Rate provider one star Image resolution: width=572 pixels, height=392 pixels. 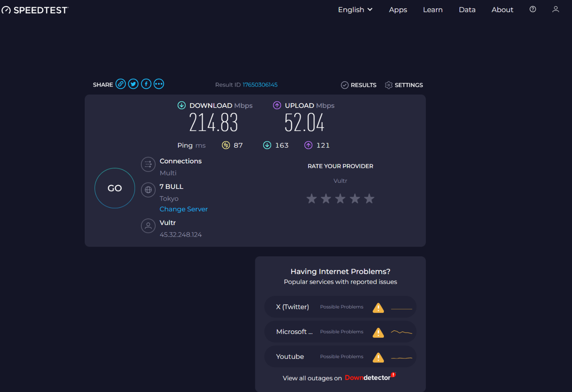311,199
